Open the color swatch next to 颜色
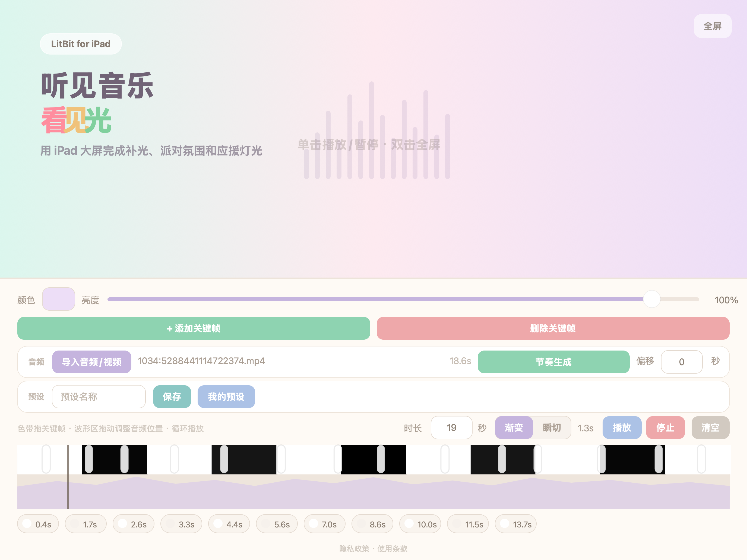 (58, 299)
